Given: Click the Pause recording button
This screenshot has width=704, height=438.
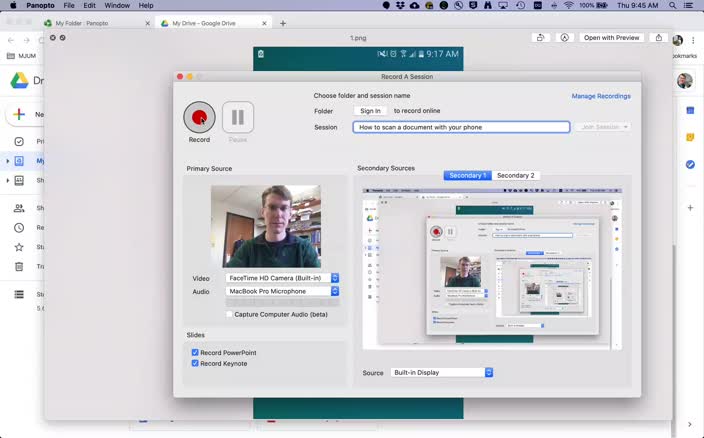Looking at the screenshot, I should [238, 117].
